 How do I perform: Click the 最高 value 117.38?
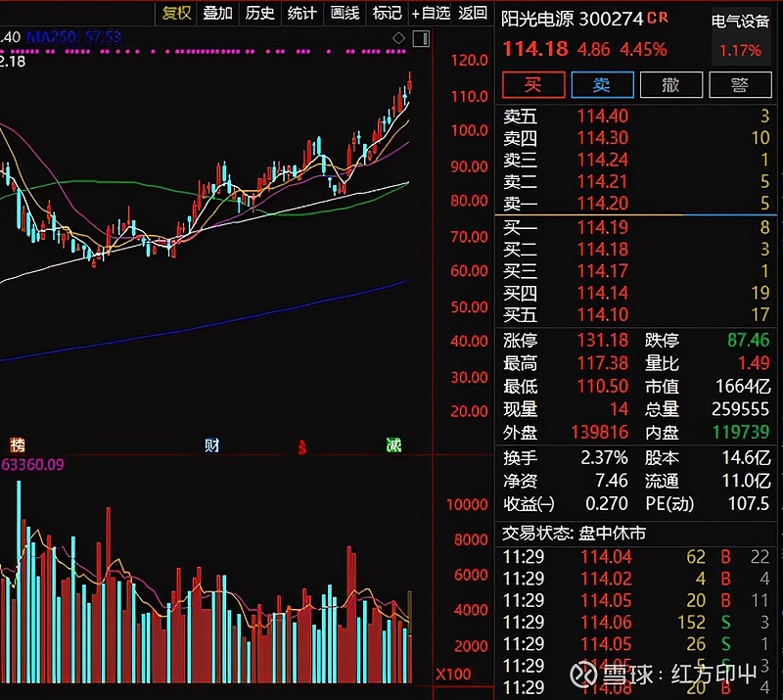(x=603, y=363)
